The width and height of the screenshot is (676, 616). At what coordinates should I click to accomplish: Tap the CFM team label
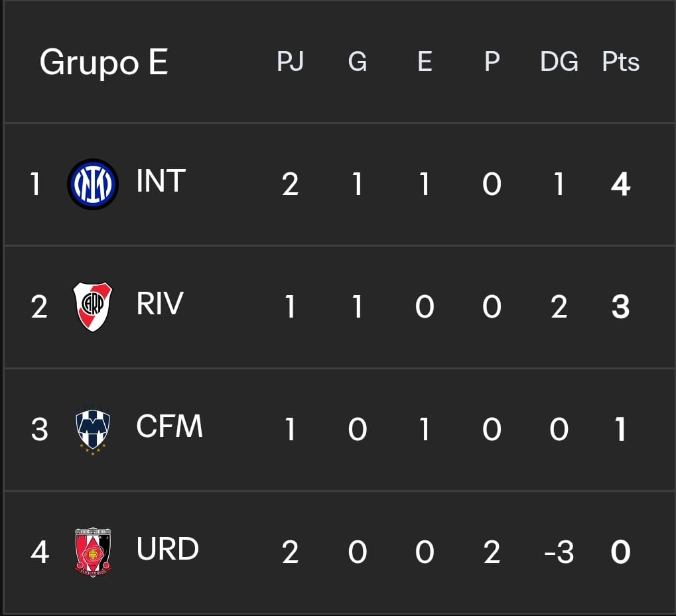169,426
